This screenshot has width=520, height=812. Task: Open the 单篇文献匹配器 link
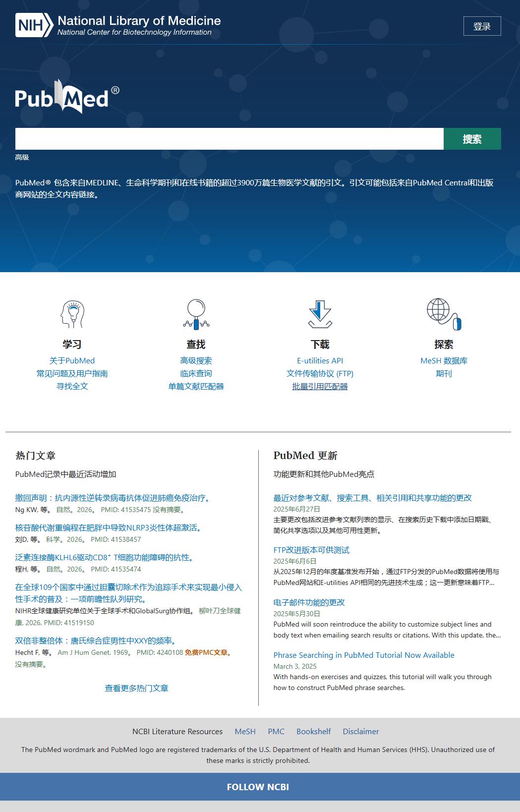(x=196, y=386)
